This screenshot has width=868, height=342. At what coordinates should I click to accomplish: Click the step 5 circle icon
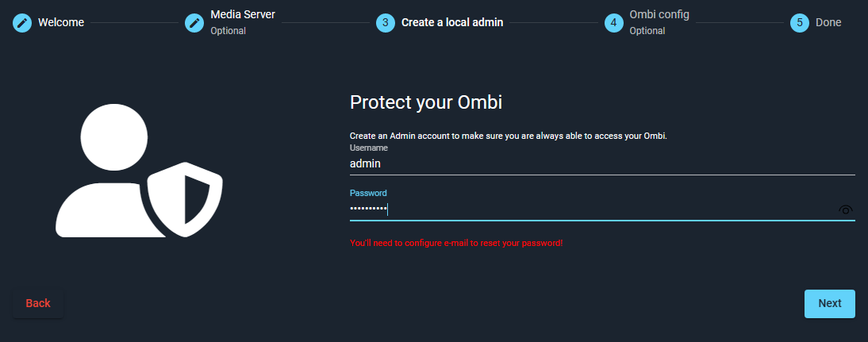(799, 22)
